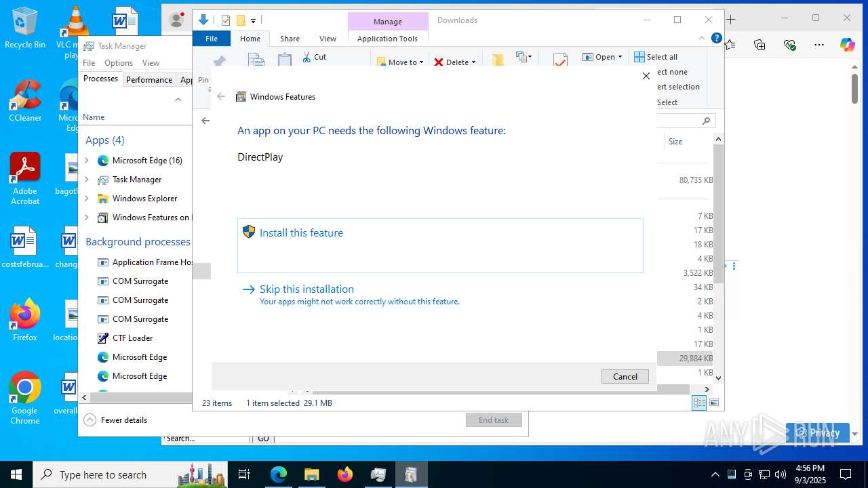Open Task View from taskbar

click(244, 474)
